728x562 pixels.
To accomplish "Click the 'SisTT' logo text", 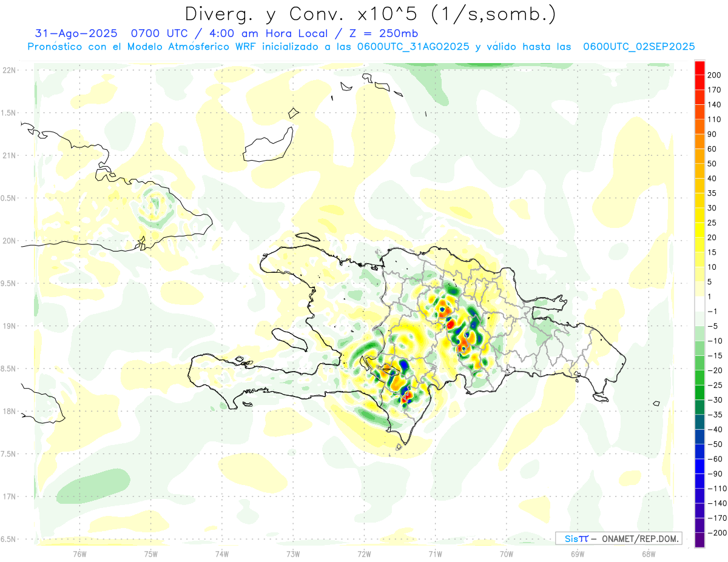I will (577, 538).
